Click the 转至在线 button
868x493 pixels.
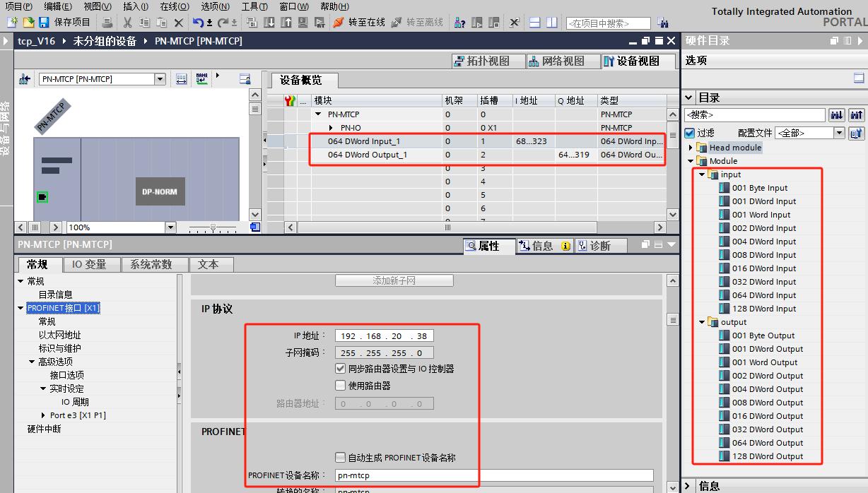359,23
